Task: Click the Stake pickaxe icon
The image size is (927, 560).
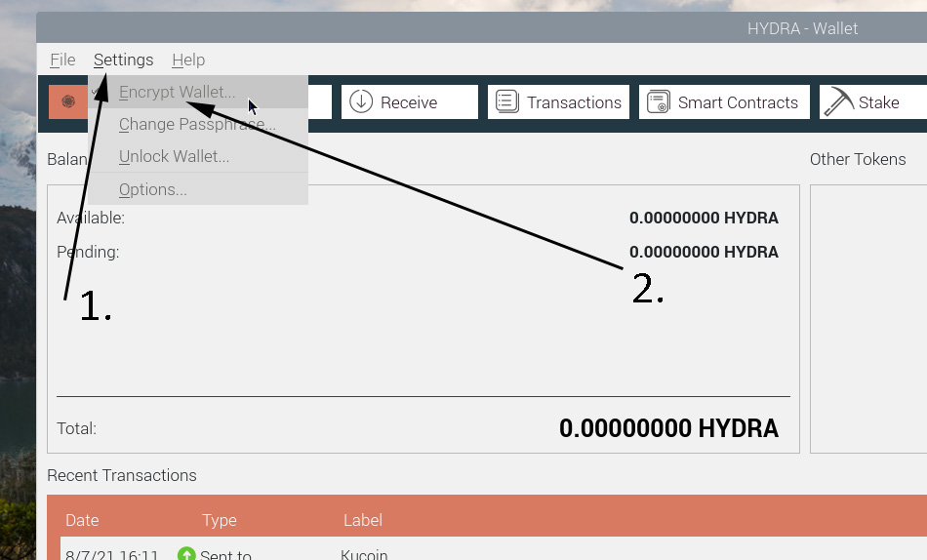Action: 838,101
